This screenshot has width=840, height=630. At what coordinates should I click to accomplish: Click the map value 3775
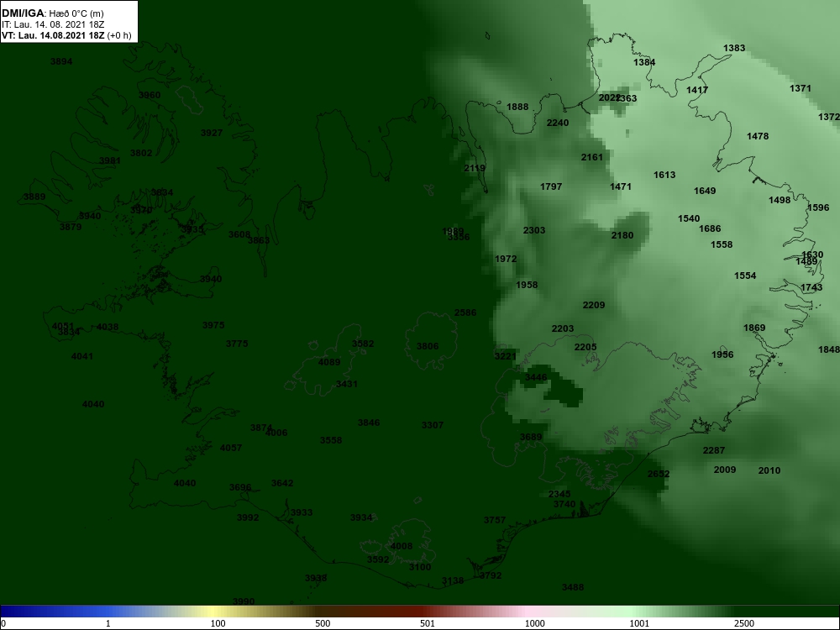point(237,344)
